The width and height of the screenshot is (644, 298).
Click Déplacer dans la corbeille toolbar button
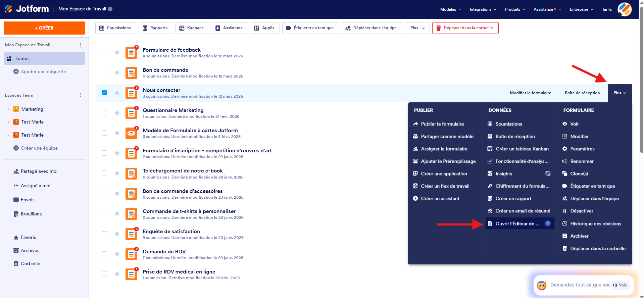tap(465, 28)
